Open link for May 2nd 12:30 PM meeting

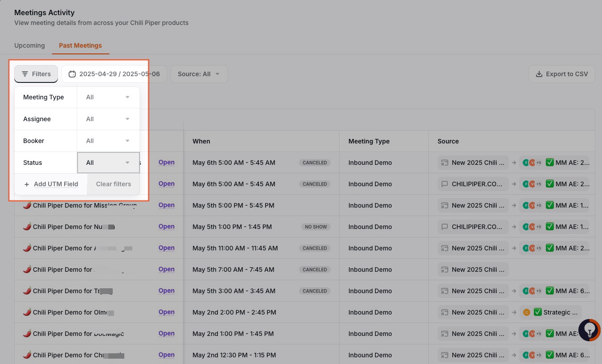(166, 355)
